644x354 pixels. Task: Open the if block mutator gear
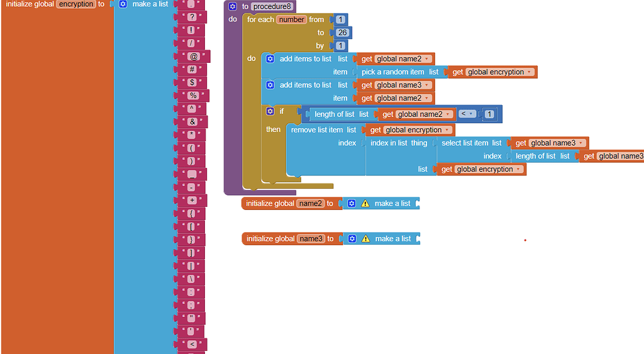[x=270, y=111]
